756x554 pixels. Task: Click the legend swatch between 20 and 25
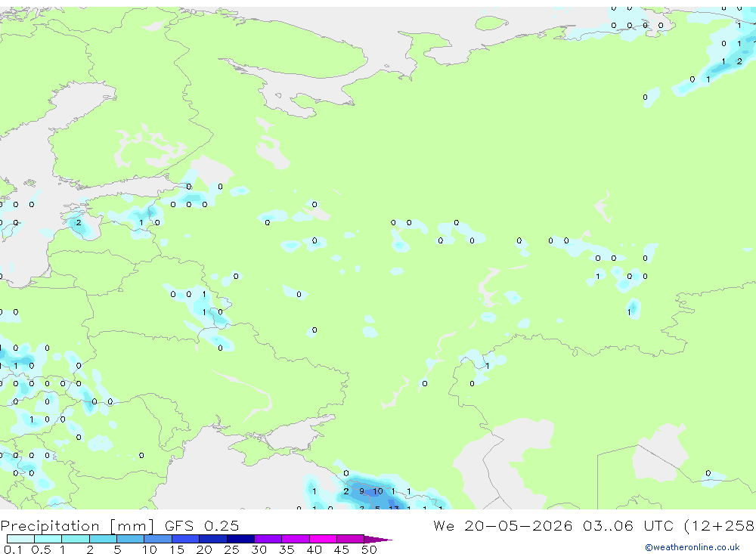tap(213, 539)
